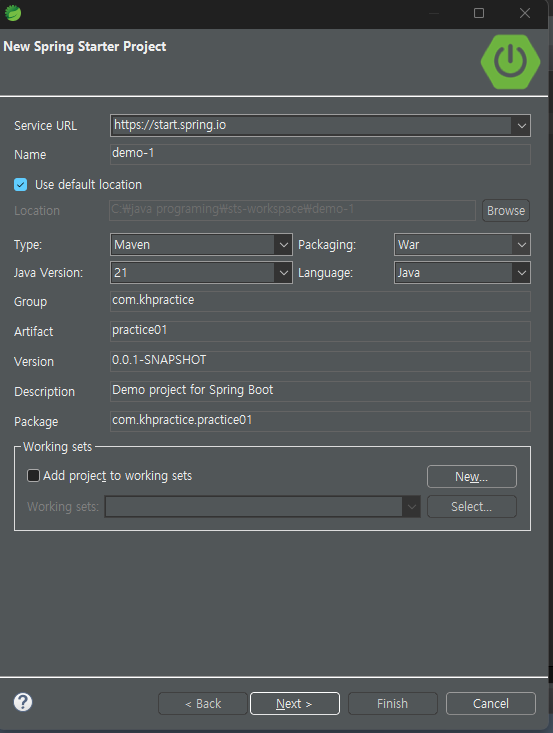Click into the Package field
The height and width of the screenshot is (733, 553).
point(320,421)
